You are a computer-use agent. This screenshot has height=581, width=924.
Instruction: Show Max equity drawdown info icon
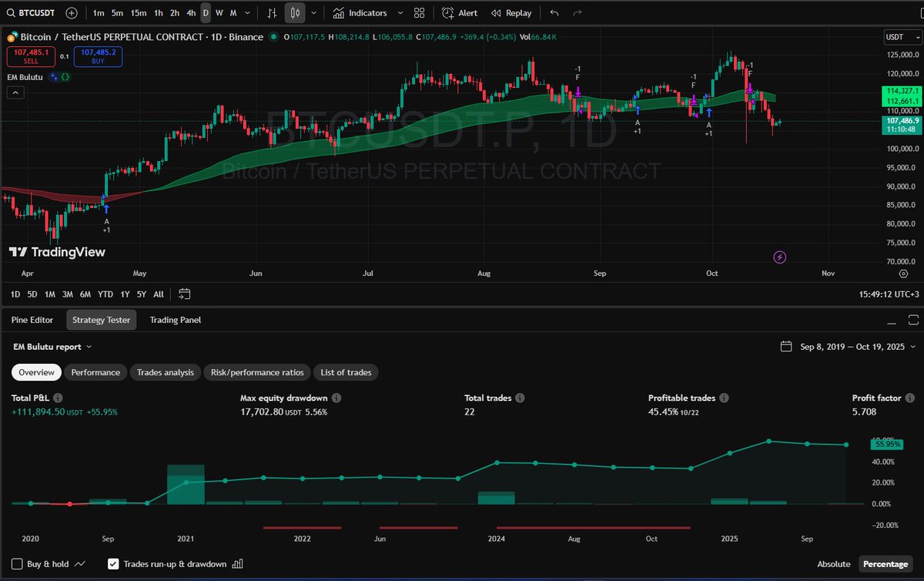coord(336,398)
